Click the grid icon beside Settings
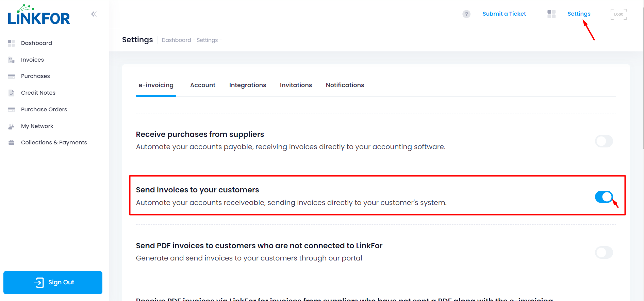644x301 pixels. [x=551, y=14]
